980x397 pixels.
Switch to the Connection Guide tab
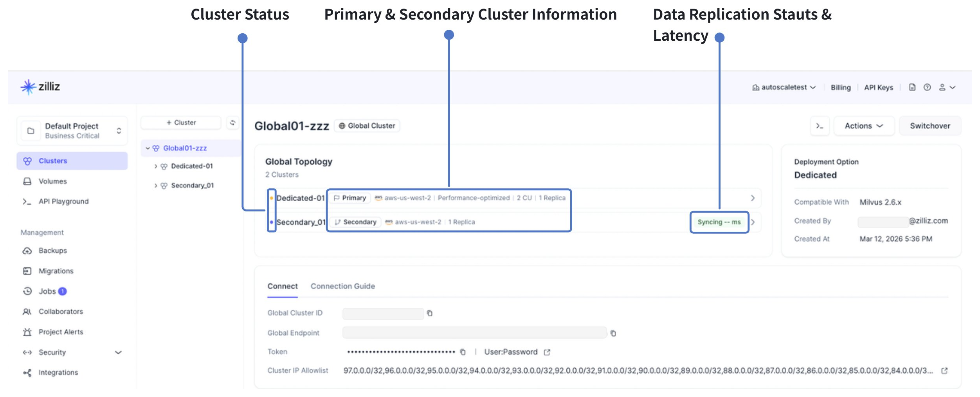coord(342,286)
